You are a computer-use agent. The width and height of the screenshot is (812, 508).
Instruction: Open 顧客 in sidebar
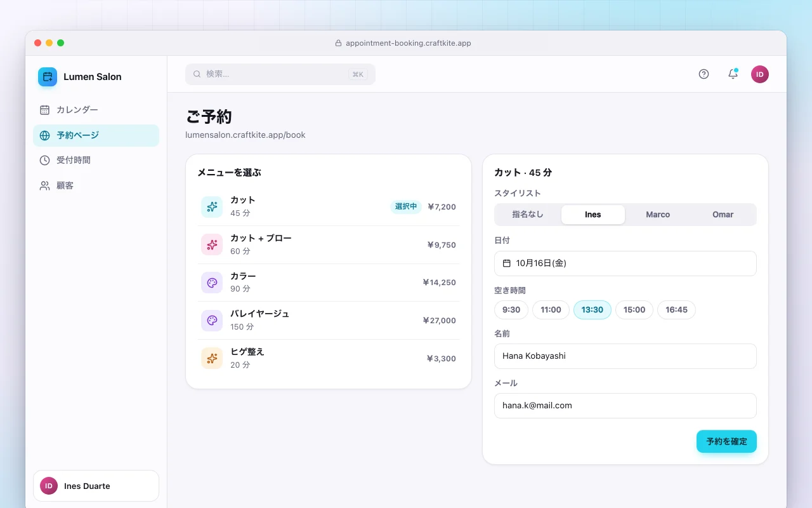[96, 185]
